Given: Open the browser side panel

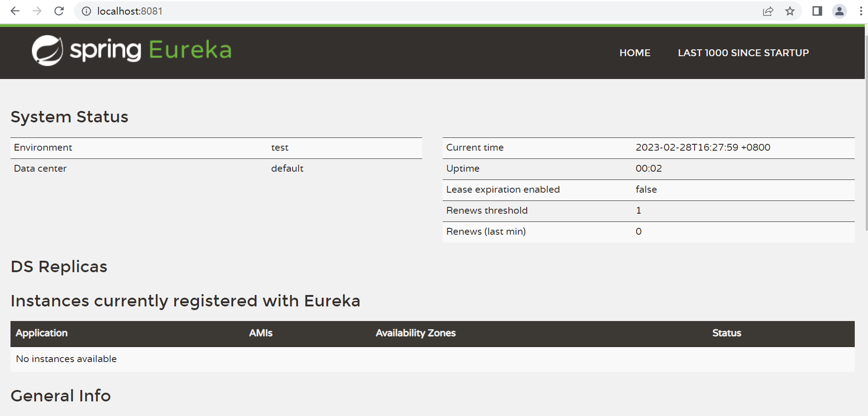Looking at the screenshot, I should tap(817, 11).
